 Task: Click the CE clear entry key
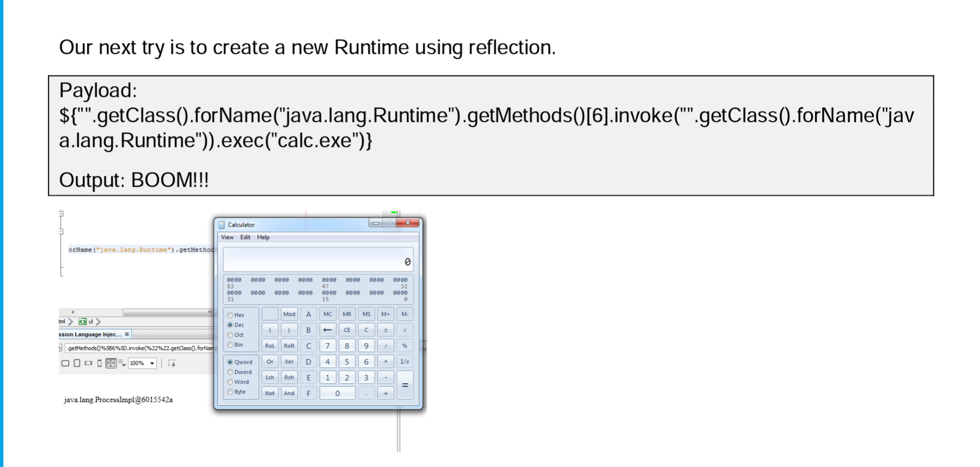pos(347,330)
